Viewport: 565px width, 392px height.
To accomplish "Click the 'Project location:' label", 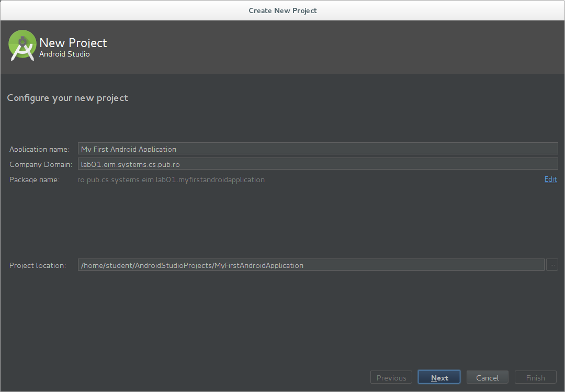I will pyautogui.click(x=38, y=265).
